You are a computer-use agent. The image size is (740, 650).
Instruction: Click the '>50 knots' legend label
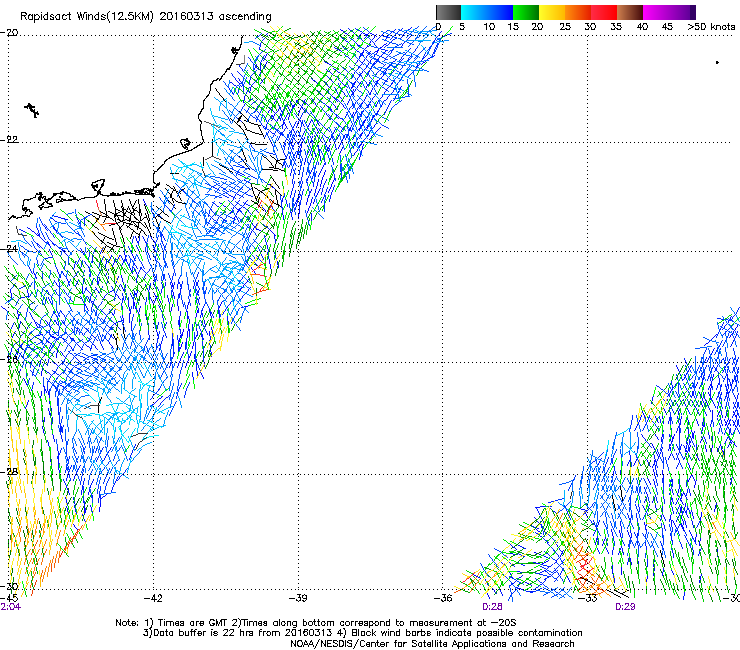(x=711, y=27)
